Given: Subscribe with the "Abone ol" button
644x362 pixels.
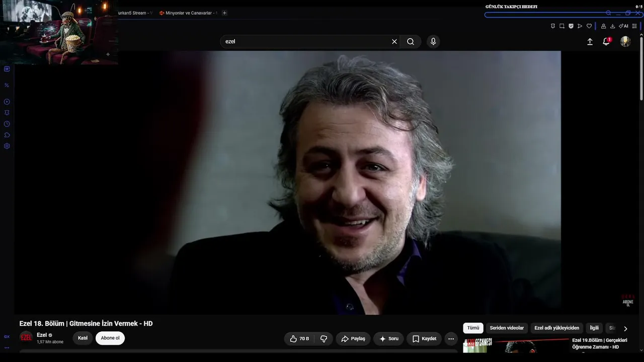Looking at the screenshot, I should point(110,338).
